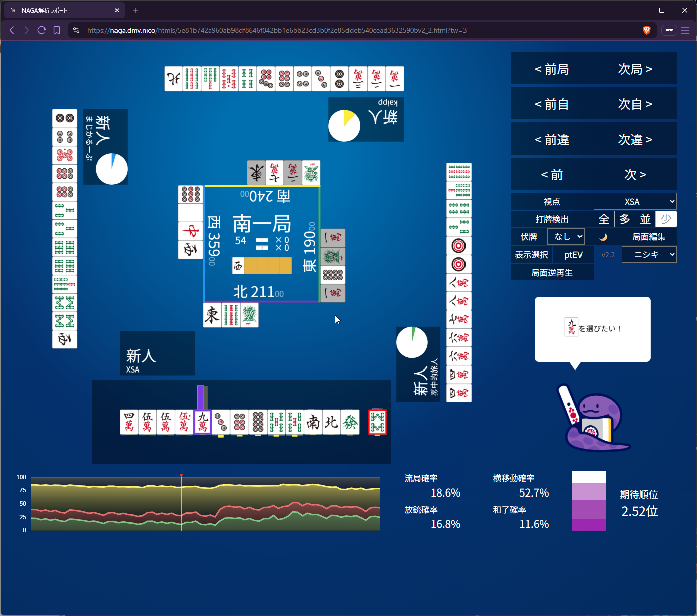Click the red marker on the probability graph
This screenshot has width=697, height=616.
tap(181, 476)
